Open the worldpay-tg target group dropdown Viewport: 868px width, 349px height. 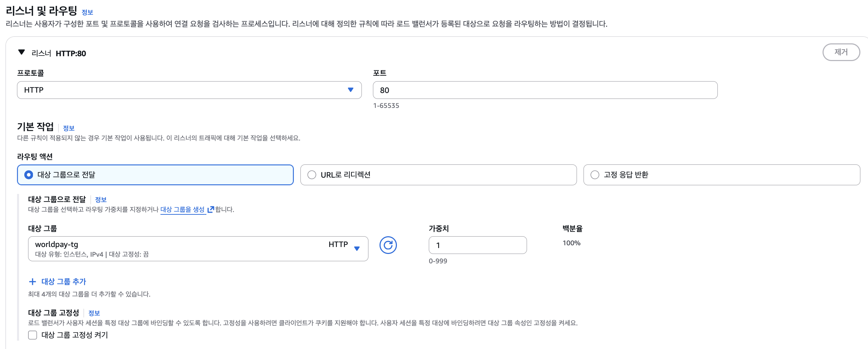point(198,249)
